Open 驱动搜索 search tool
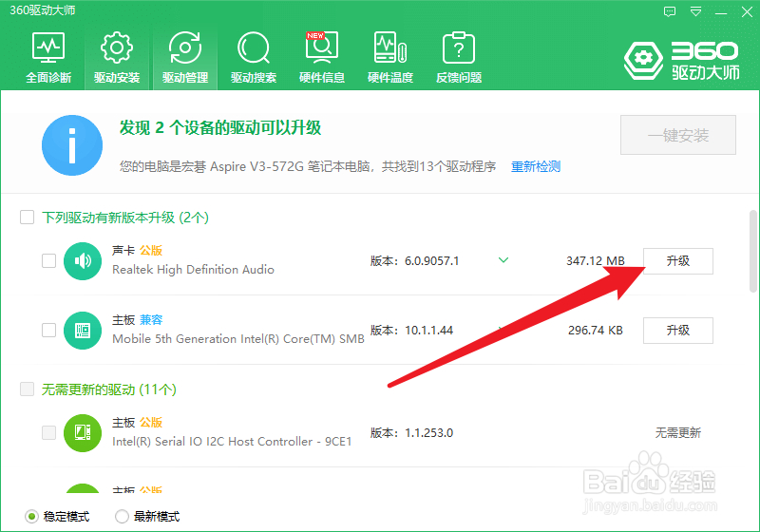Screen dimensions: 760x532 254,57
